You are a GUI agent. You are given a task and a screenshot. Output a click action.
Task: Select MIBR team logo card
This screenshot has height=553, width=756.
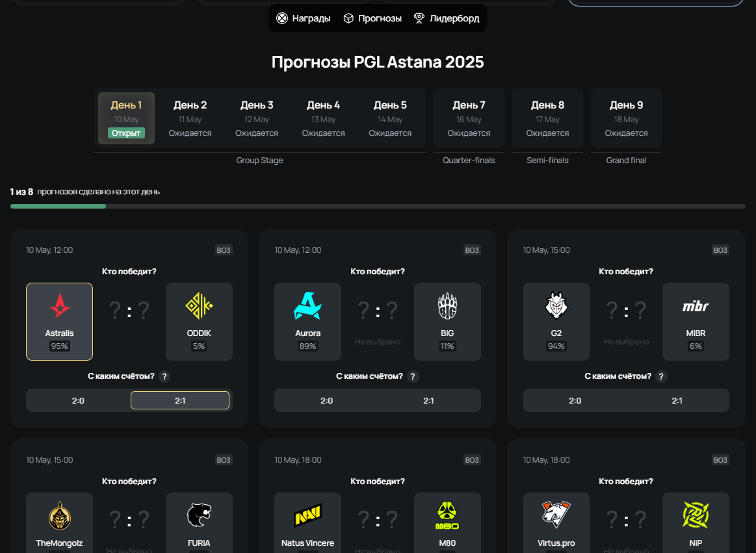tap(696, 322)
